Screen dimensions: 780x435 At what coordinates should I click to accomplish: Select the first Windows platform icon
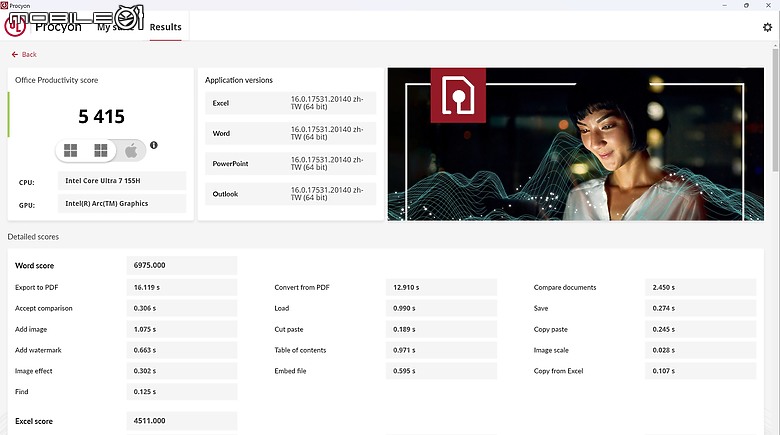click(x=71, y=150)
